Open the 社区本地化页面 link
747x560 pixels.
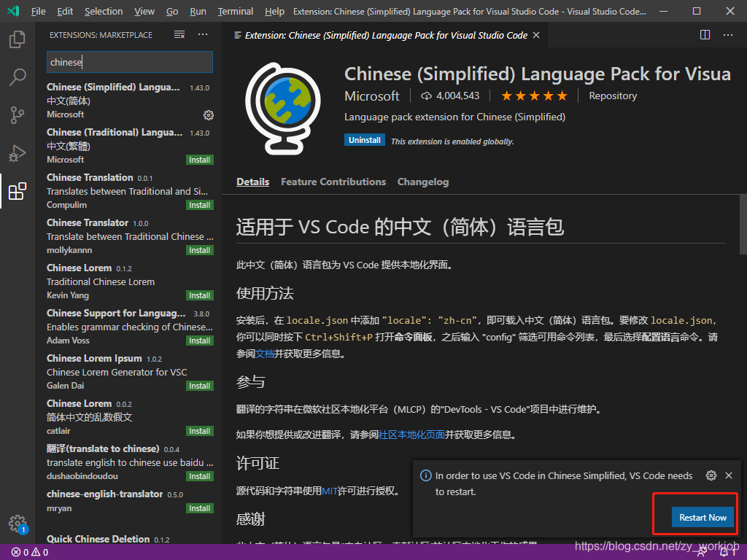tap(411, 435)
